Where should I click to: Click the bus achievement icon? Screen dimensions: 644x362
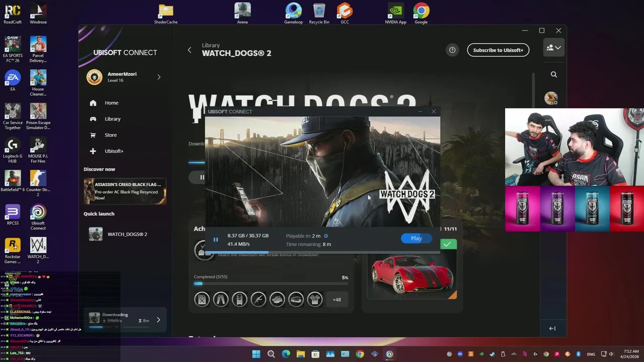coord(296,300)
